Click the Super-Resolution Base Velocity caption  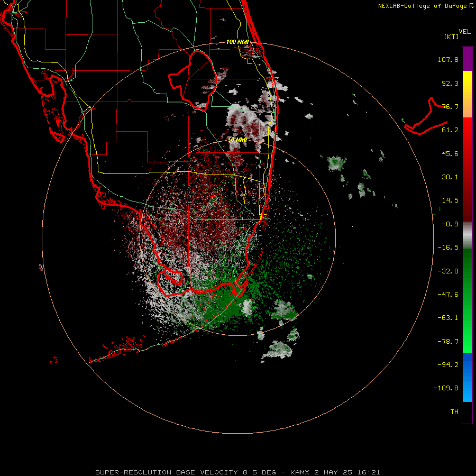[x=237, y=472]
